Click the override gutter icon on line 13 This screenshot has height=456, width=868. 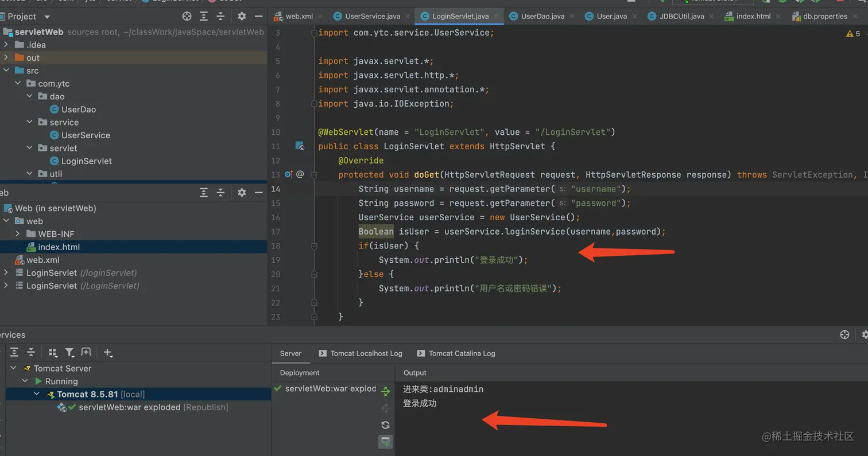pos(289,174)
